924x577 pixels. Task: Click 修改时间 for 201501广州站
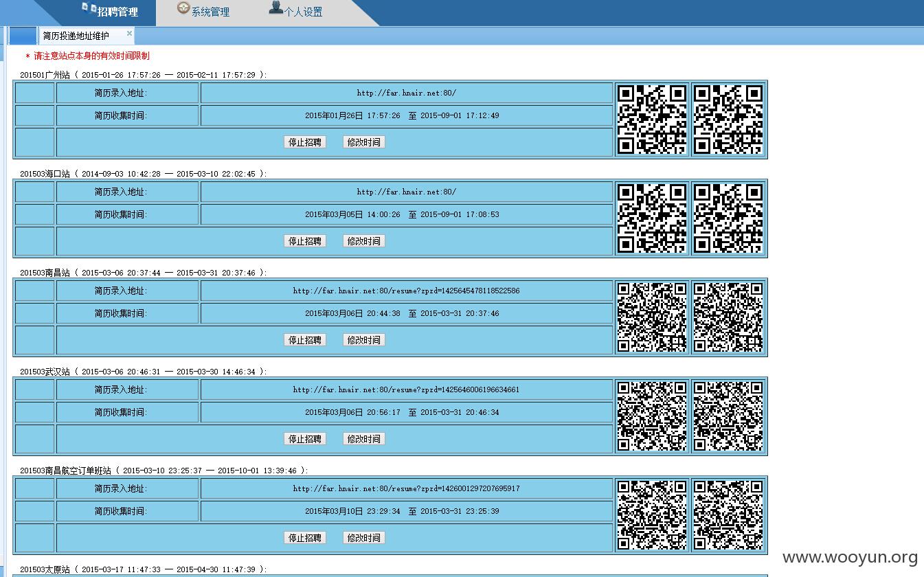click(x=364, y=142)
